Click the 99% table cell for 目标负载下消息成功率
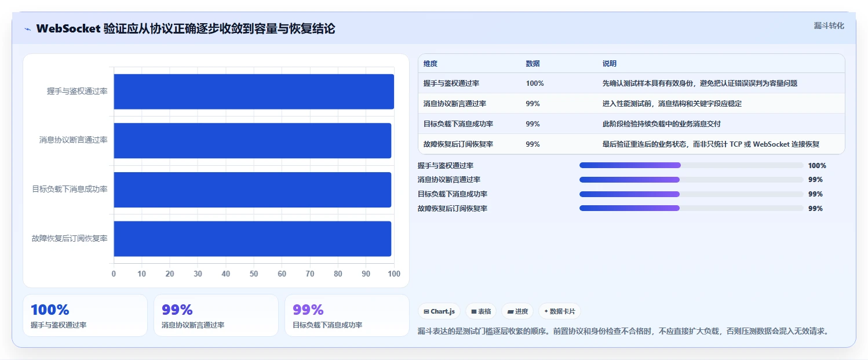868x360 pixels. (x=533, y=124)
